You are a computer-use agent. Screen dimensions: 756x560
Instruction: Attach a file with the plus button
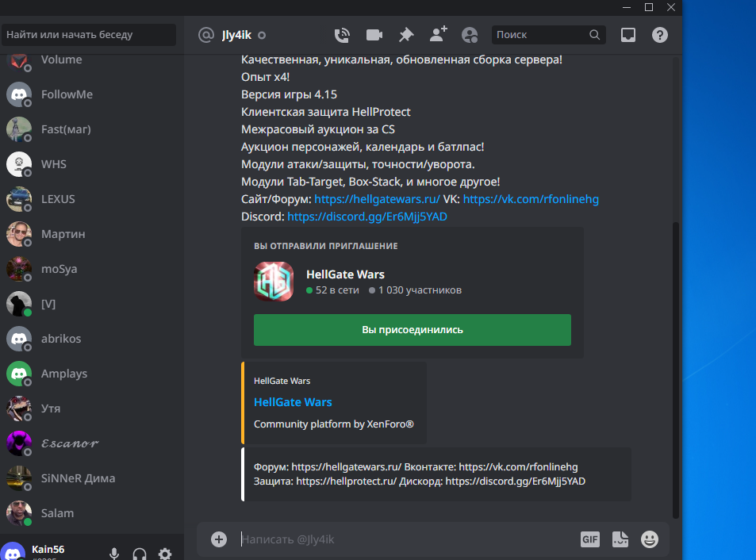pyautogui.click(x=219, y=539)
